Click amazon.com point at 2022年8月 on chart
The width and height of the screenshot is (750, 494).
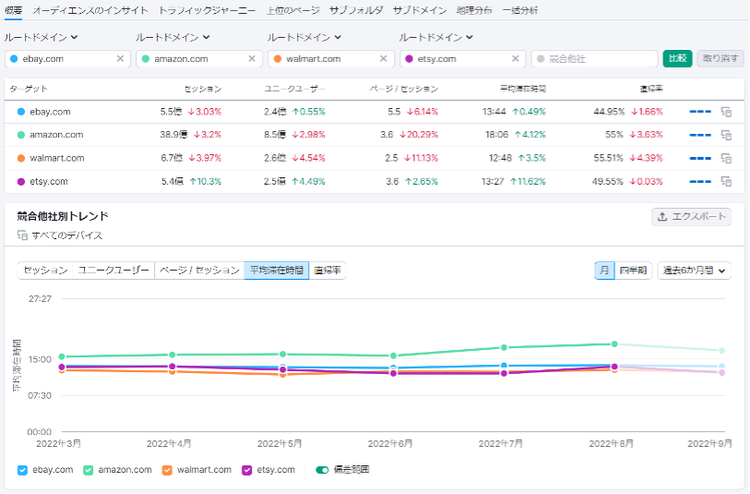click(x=614, y=344)
